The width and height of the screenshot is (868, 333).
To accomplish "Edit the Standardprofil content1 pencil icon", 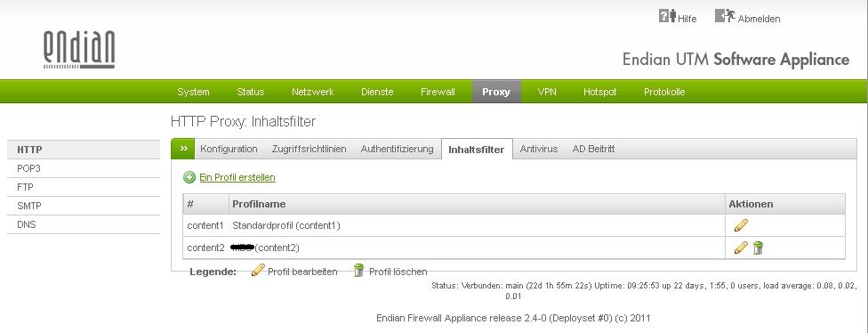I will point(741,225).
